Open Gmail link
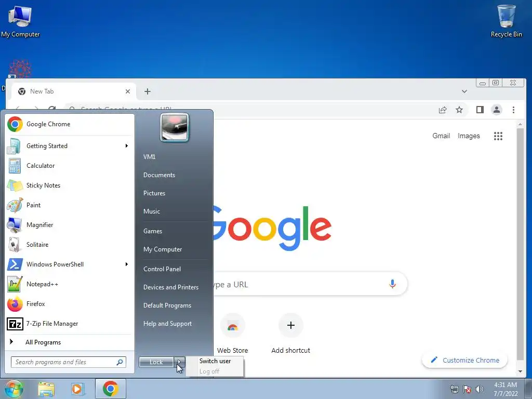 click(x=441, y=136)
